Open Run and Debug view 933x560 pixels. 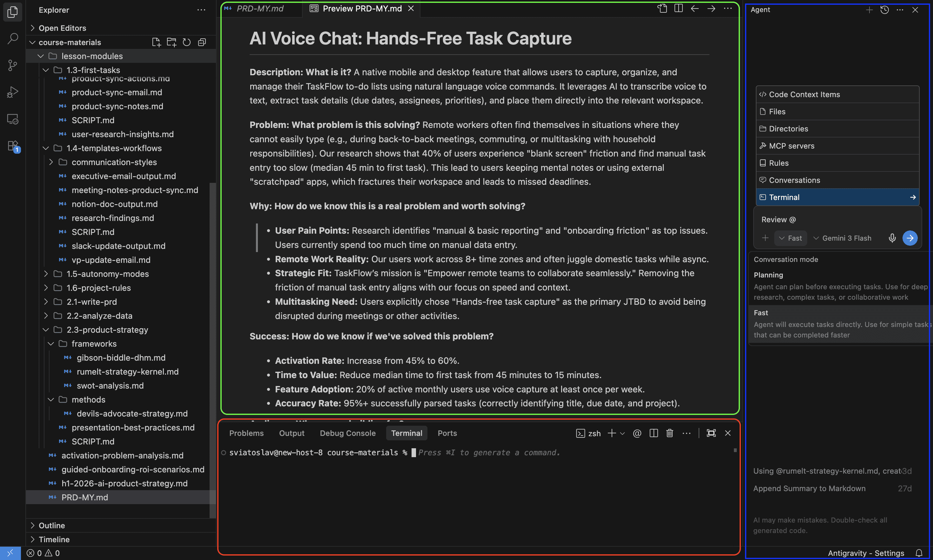click(x=12, y=92)
